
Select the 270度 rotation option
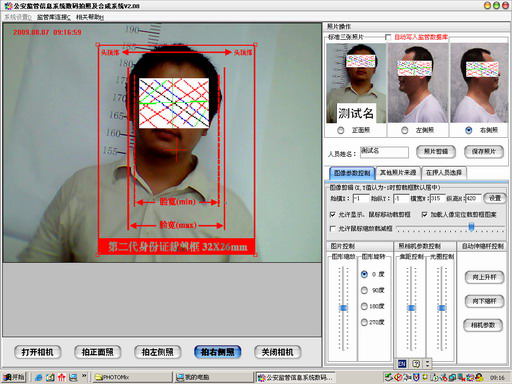364,322
